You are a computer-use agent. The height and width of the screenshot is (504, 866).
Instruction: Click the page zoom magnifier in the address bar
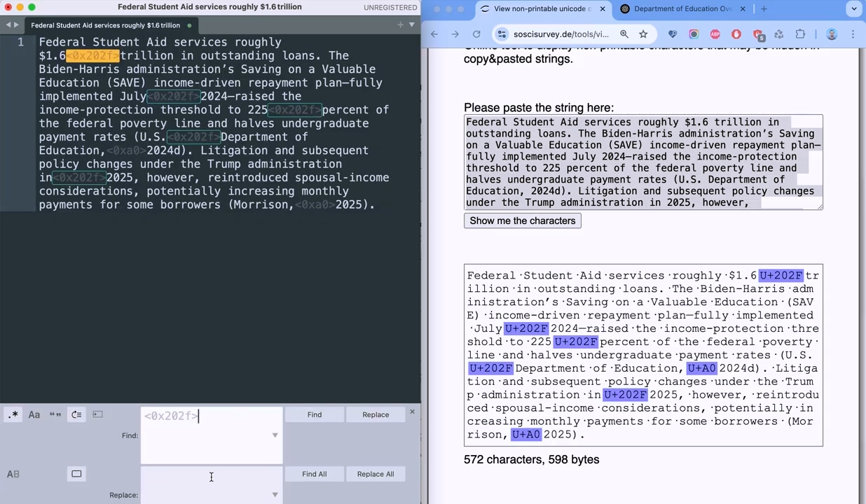(x=624, y=34)
